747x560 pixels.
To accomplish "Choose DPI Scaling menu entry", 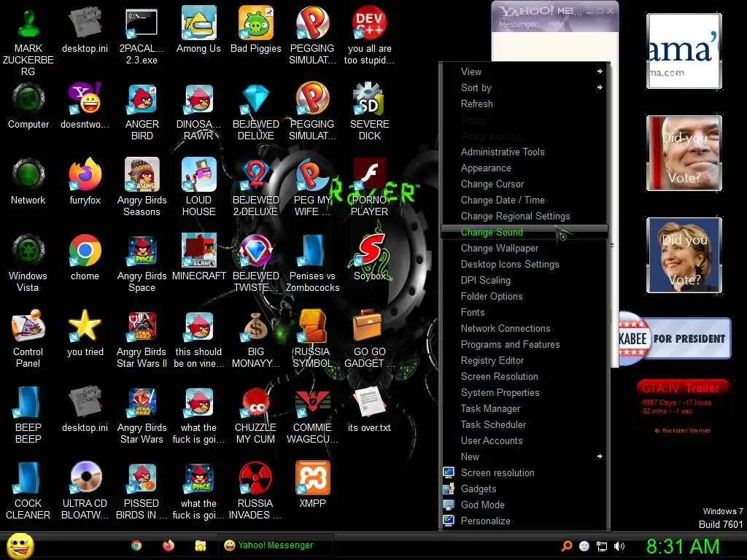I will coord(525,280).
